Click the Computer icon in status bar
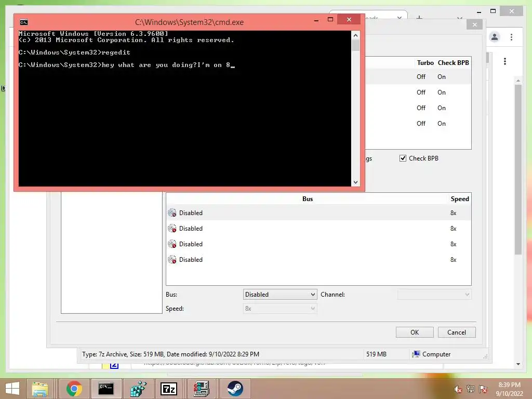 416,354
